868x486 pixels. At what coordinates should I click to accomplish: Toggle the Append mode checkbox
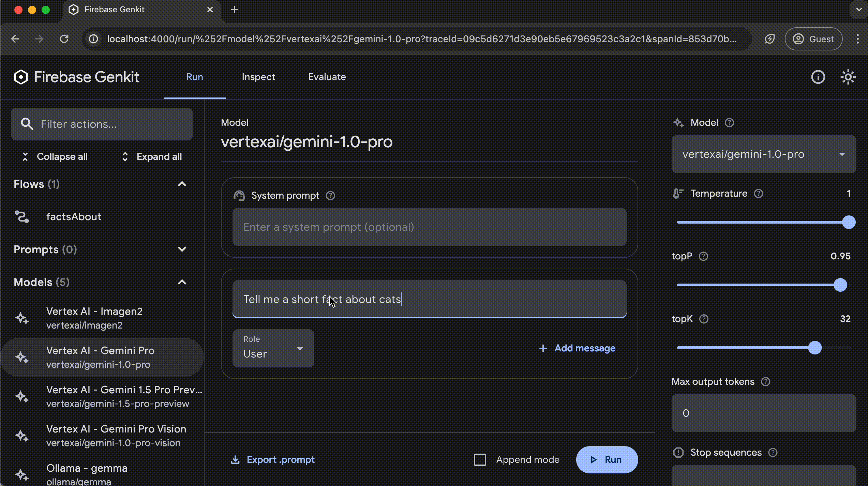click(x=480, y=459)
